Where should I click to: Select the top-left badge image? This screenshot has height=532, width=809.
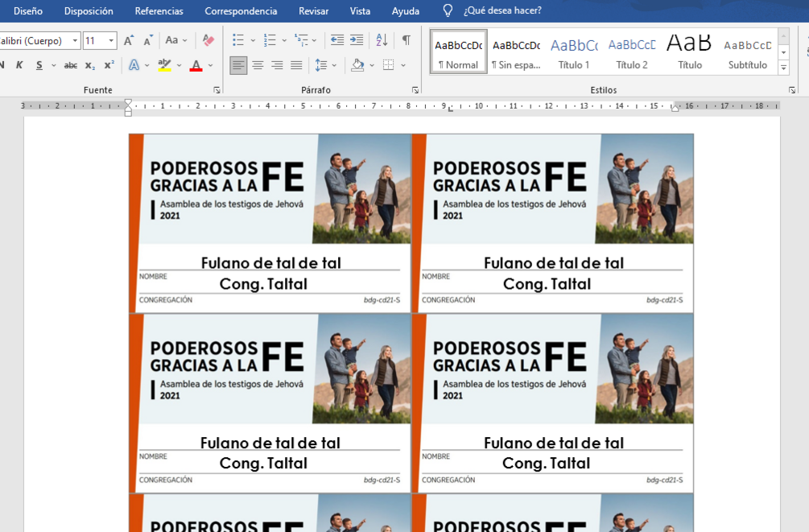coord(270,223)
